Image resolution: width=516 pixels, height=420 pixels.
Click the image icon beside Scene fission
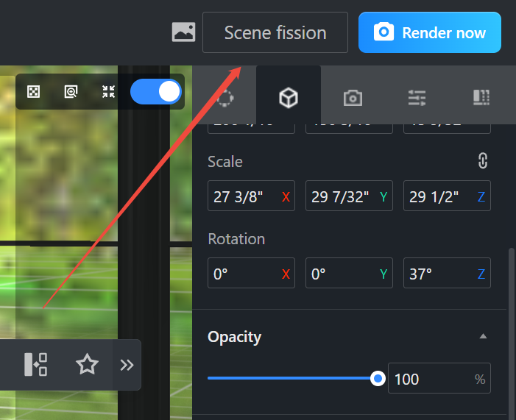point(183,32)
